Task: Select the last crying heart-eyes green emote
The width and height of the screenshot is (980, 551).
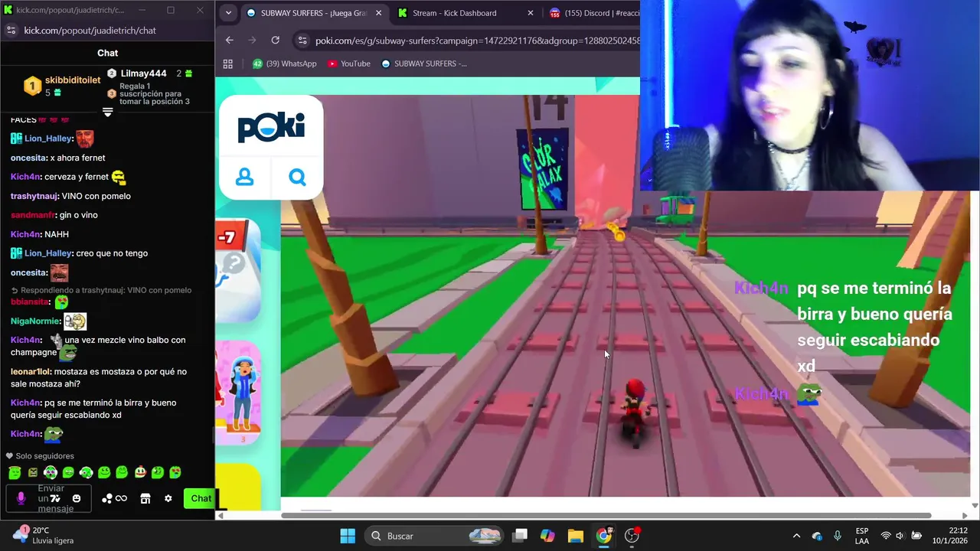Action: pos(175,473)
